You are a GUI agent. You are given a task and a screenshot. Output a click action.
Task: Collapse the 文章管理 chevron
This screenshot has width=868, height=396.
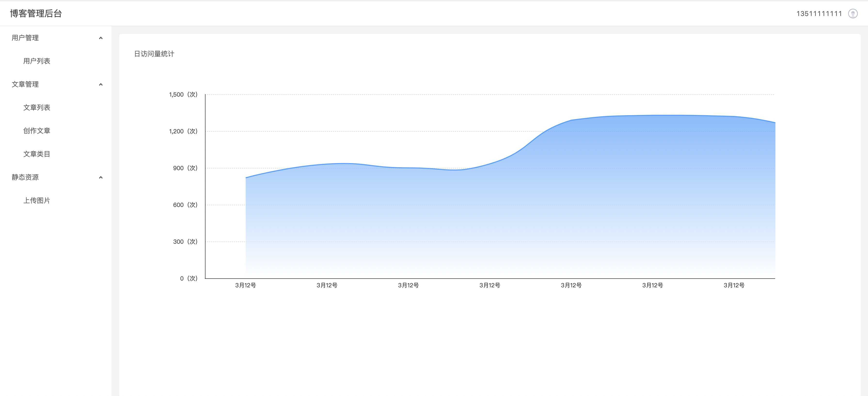100,84
